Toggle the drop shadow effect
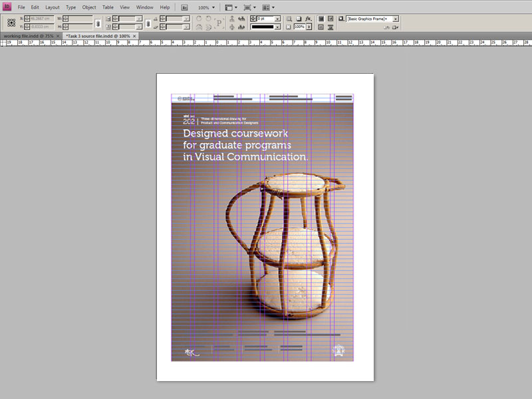 tap(299, 19)
